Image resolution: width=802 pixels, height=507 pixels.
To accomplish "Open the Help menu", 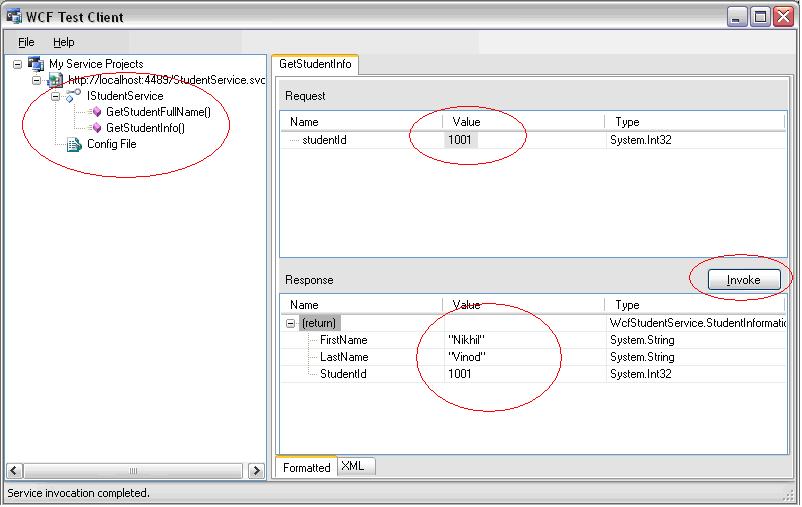I will (64, 42).
